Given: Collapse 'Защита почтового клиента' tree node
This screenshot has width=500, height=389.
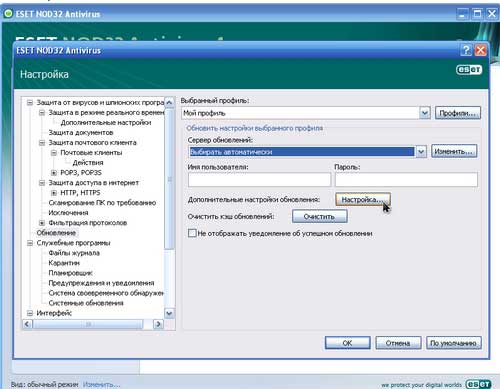Looking at the screenshot, I should pyautogui.click(x=42, y=143).
